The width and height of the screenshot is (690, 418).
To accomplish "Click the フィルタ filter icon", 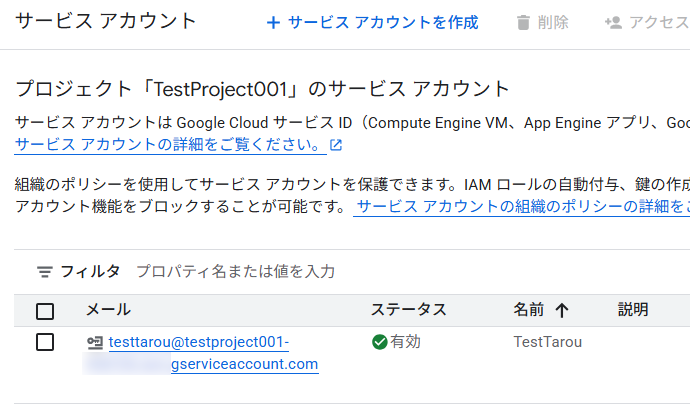I will [45, 271].
